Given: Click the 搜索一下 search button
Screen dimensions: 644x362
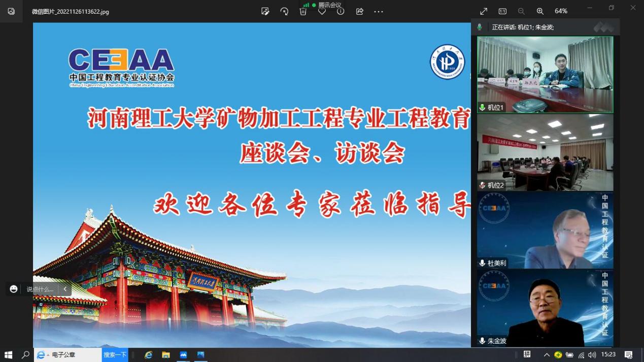Looking at the screenshot, I should tap(115, 355).
